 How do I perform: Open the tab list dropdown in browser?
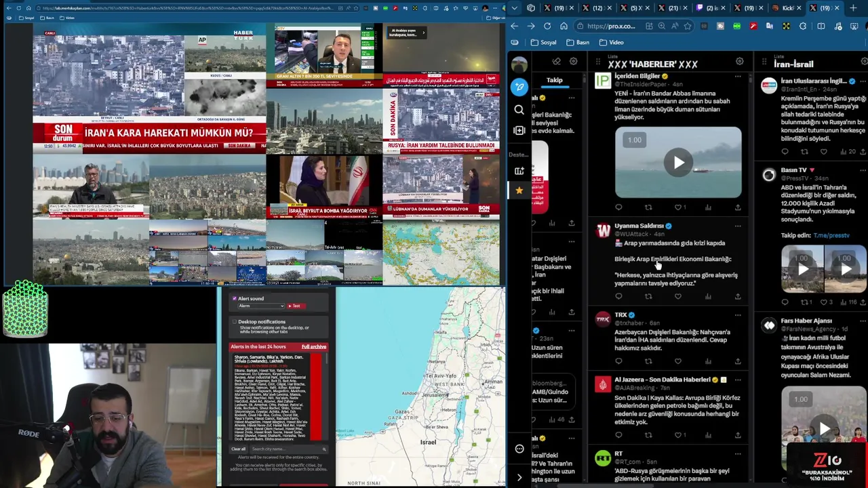(515, 8)
